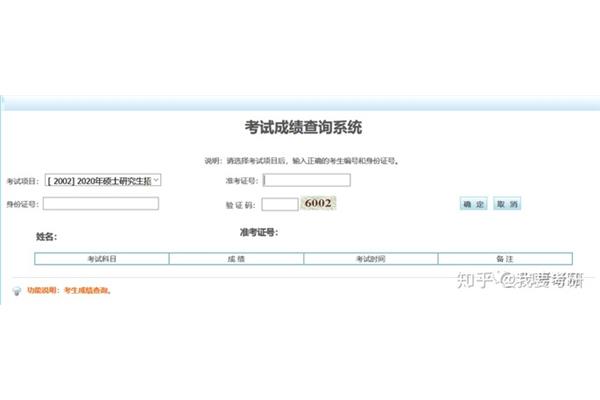Select the 考试时间 column header
This screenshot has width=600, height=400.
371,259
